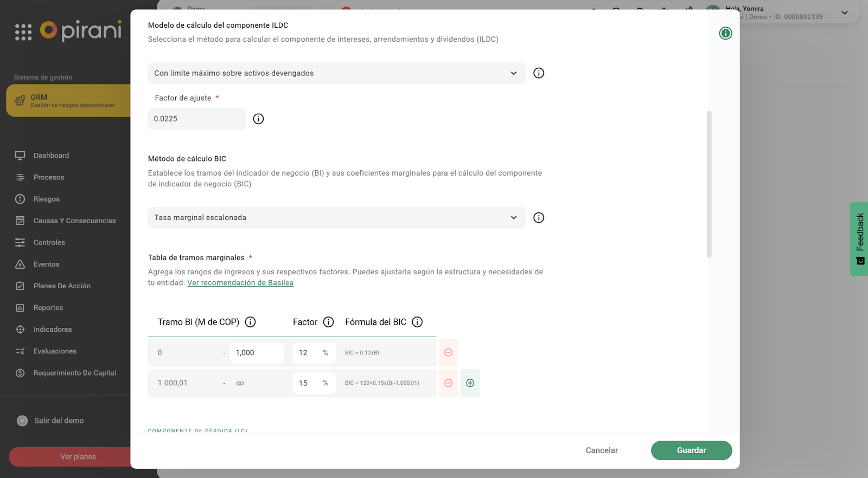This screenshot has width=868, height=478.
Task: Remove the second tramo row 1.000,01
Action: (x=448, y=383)
